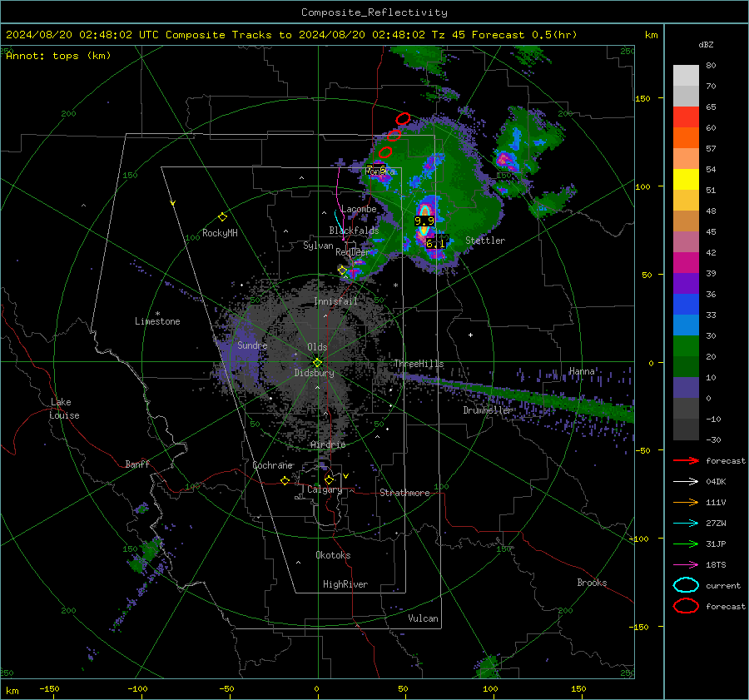Click the yellow V marker right of Calgary diamond
The height and width of the screenshot is (700, 749).
345,476
